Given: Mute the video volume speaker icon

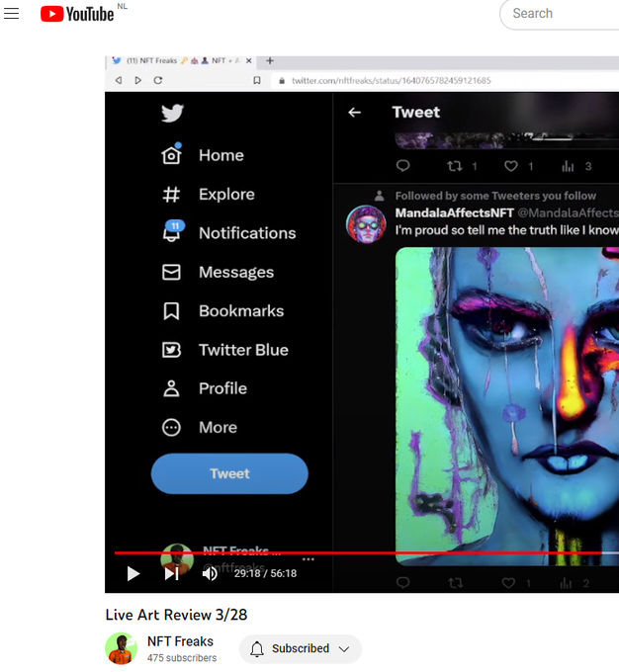Looking at the screenshot, I should click(x=210, y=573).
